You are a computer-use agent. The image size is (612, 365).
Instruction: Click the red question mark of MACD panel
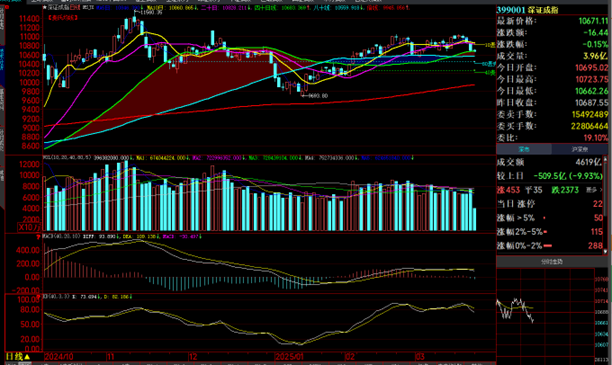38,237
